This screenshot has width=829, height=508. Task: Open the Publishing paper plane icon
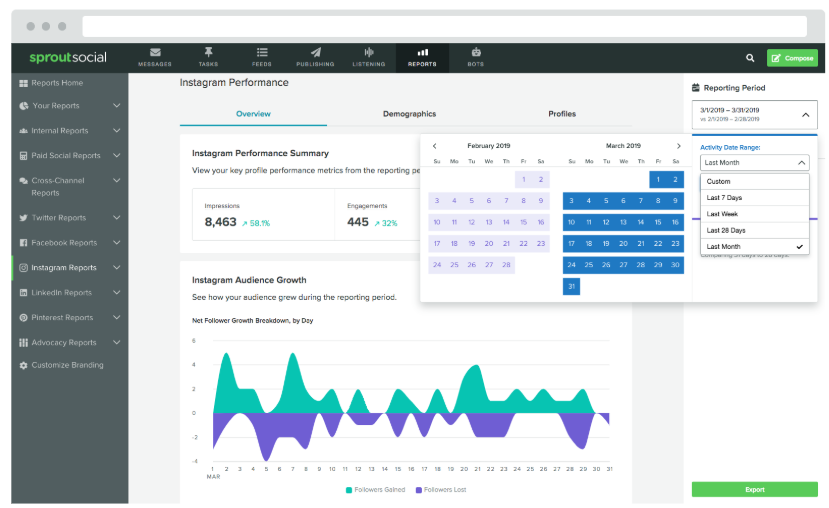316,52
